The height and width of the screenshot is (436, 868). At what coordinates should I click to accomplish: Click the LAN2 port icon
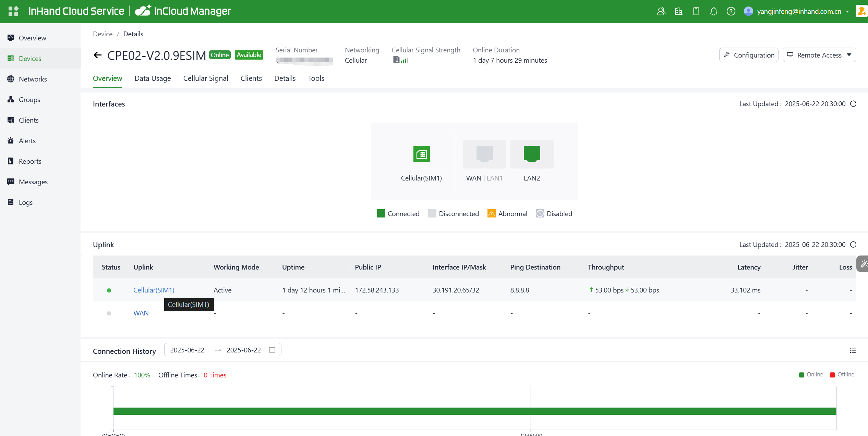[532, 154]
